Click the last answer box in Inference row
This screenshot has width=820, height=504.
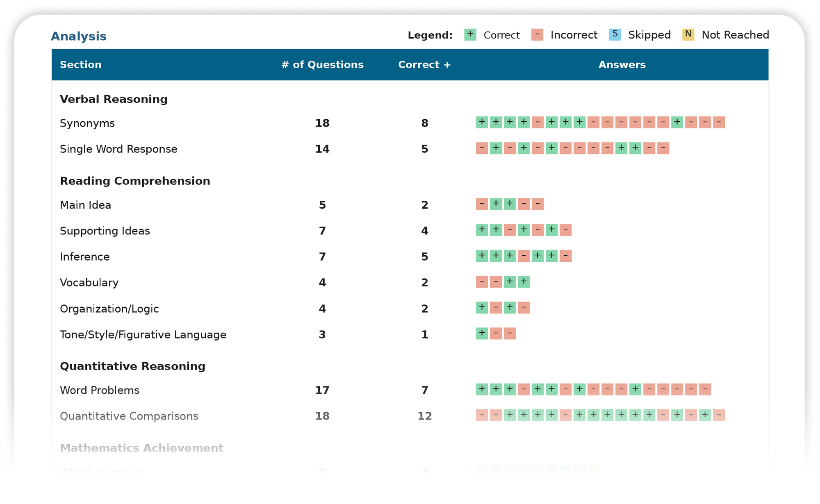click(x=565, y=256)
